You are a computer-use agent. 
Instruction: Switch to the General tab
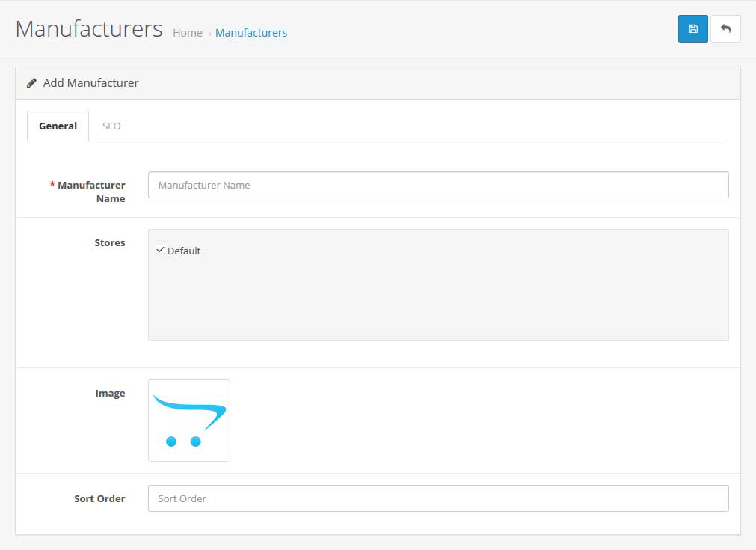[58, 126]
